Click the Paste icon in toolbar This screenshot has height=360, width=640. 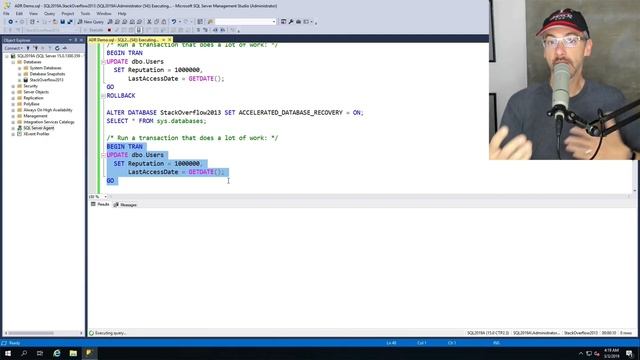(164, 22)
